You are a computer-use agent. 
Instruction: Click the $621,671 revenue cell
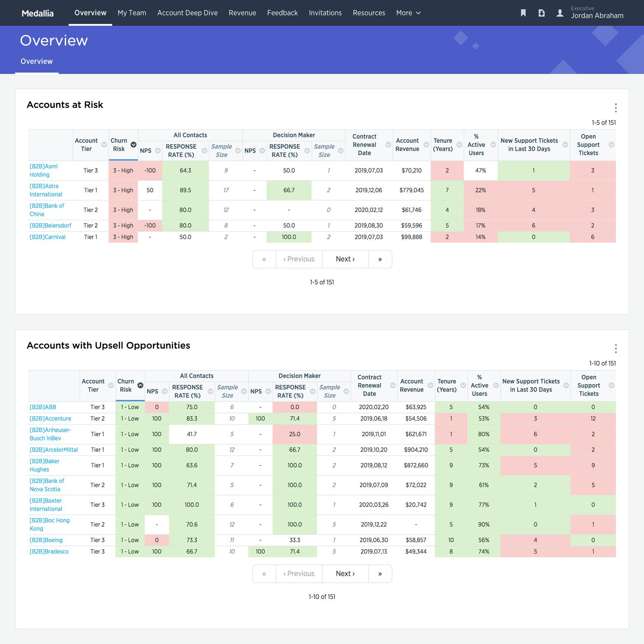[x=416, y=434]
